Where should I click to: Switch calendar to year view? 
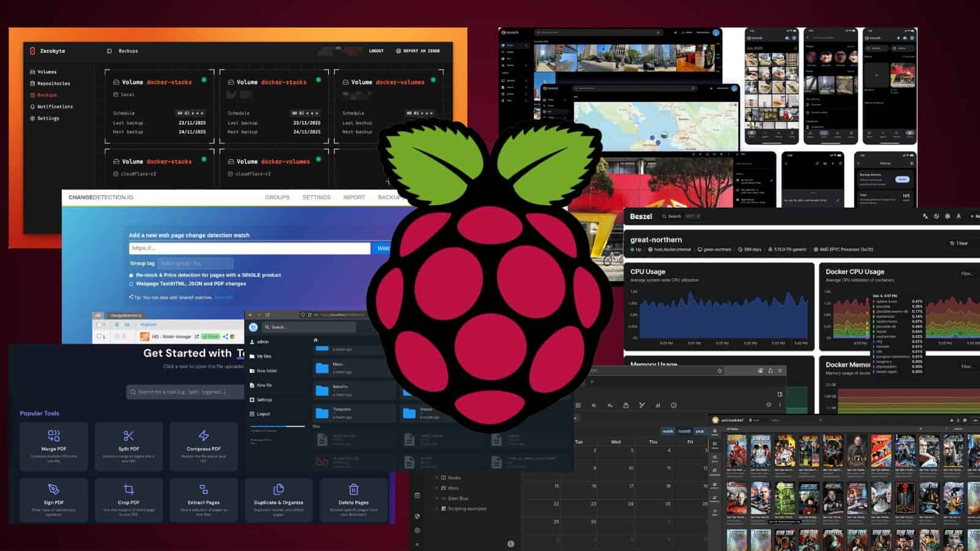[x=699, y=431]
